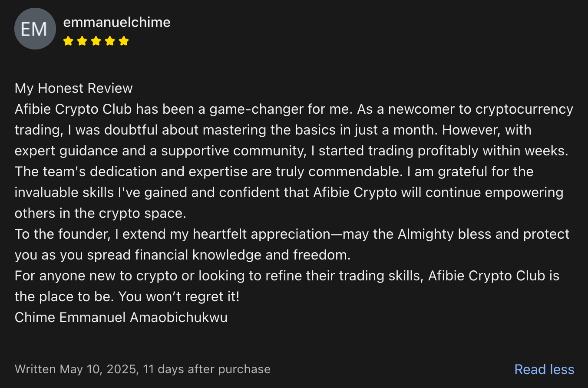
Task: Open the emmanuelchime username profile
Action: 117,22
